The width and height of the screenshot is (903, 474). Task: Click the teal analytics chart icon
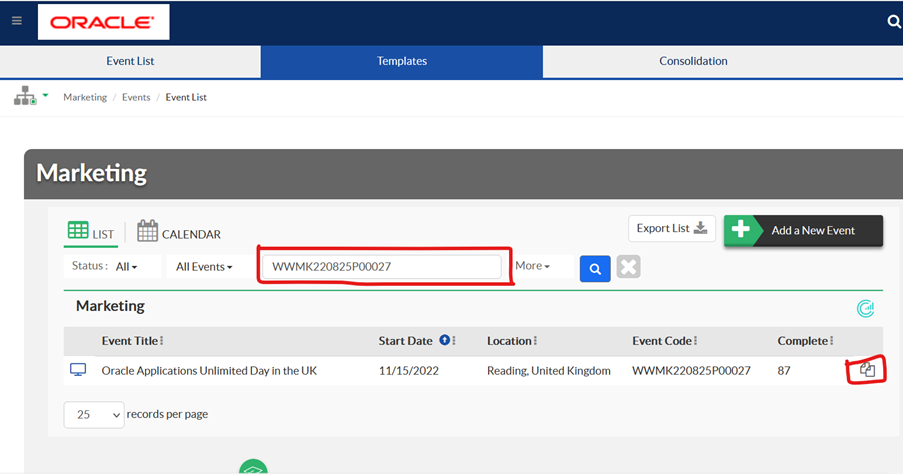click(865, 309)
